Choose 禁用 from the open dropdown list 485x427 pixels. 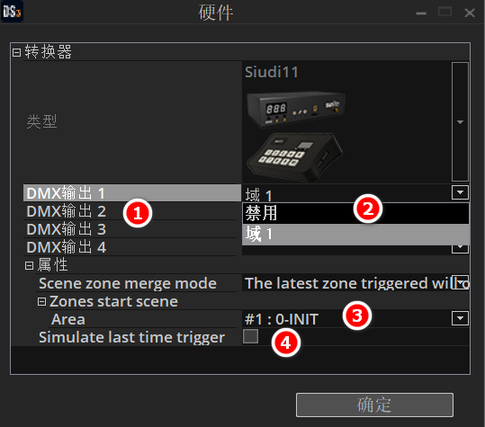point(356,213)
